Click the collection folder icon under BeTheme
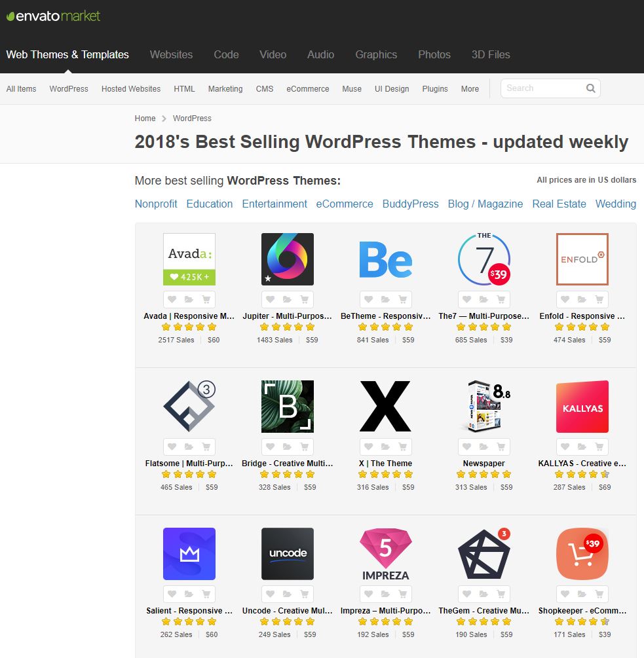The image size is (644, 658). coord(385,299)
